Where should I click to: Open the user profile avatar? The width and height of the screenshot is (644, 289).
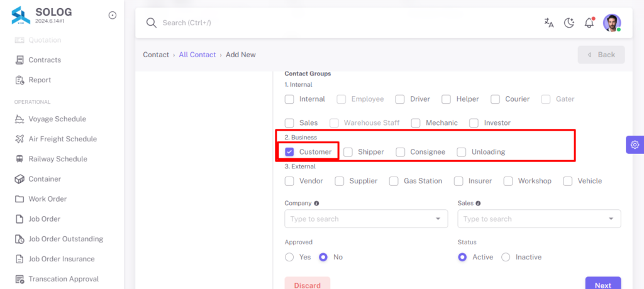coord(612,23)
